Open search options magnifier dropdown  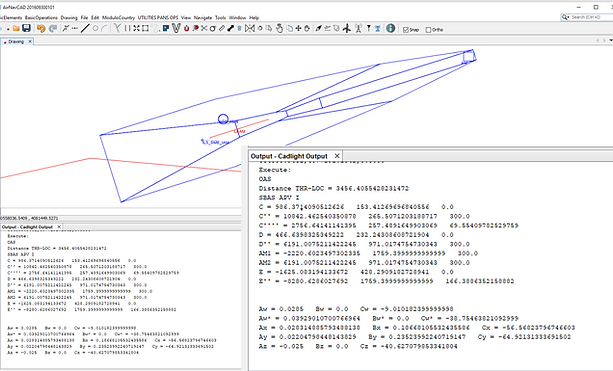[x=565, y=17]
